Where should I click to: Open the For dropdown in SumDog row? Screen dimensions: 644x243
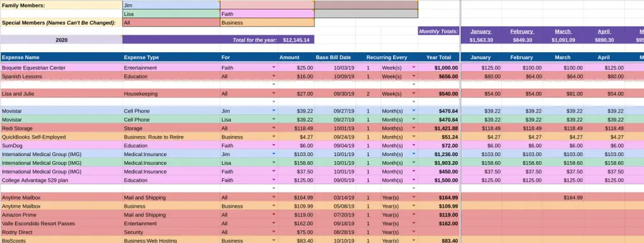[x=274, y=145]
